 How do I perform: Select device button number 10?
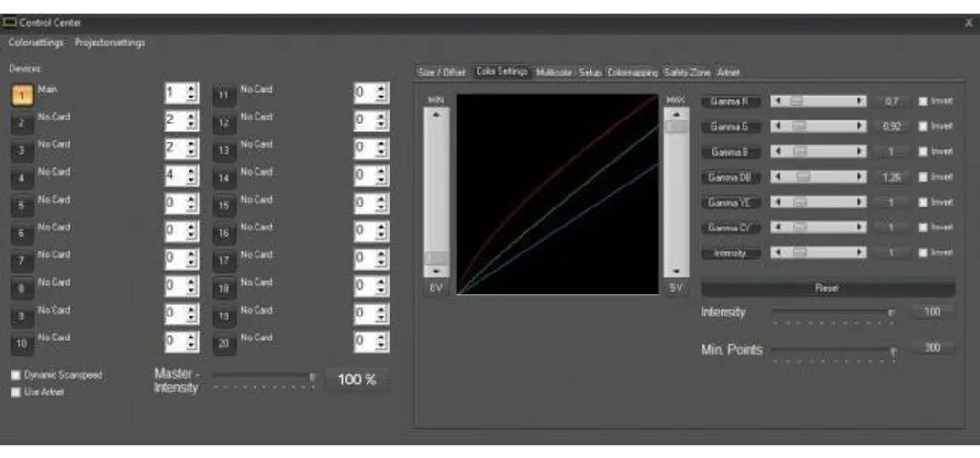pos(23,343)
